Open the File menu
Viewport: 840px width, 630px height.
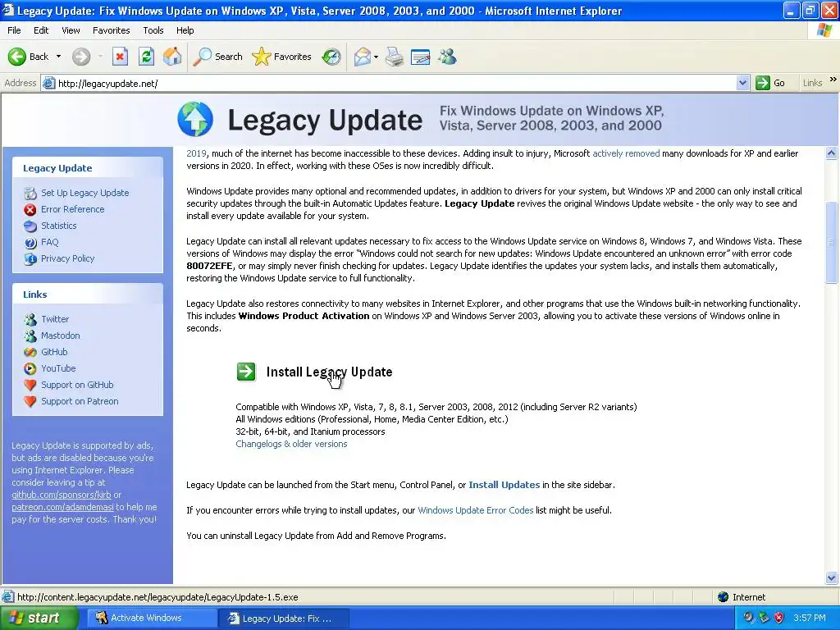pos(14,30)
